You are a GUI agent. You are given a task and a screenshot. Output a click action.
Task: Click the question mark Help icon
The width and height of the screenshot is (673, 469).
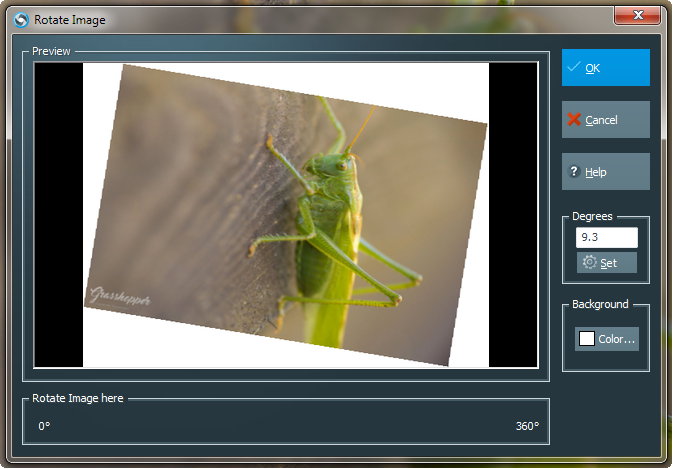(574, 172)
